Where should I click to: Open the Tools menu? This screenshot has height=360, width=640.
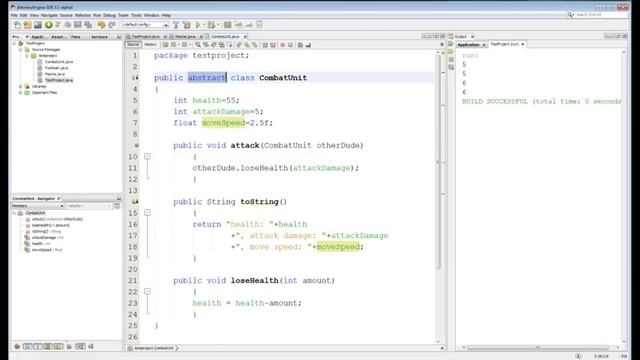136,15
